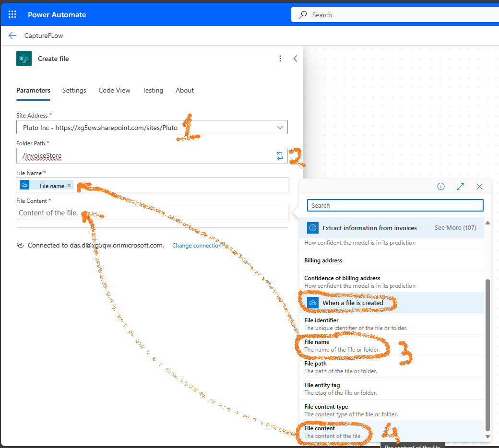Collapse the When a file is created group
This screenshot has width=499, height=448.
392,303
